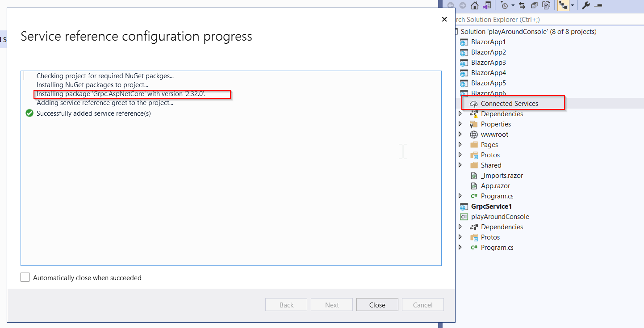This screenshot has width=644, height=328.
Task: Click the Search Solution Explorer field
Action: 514,20
